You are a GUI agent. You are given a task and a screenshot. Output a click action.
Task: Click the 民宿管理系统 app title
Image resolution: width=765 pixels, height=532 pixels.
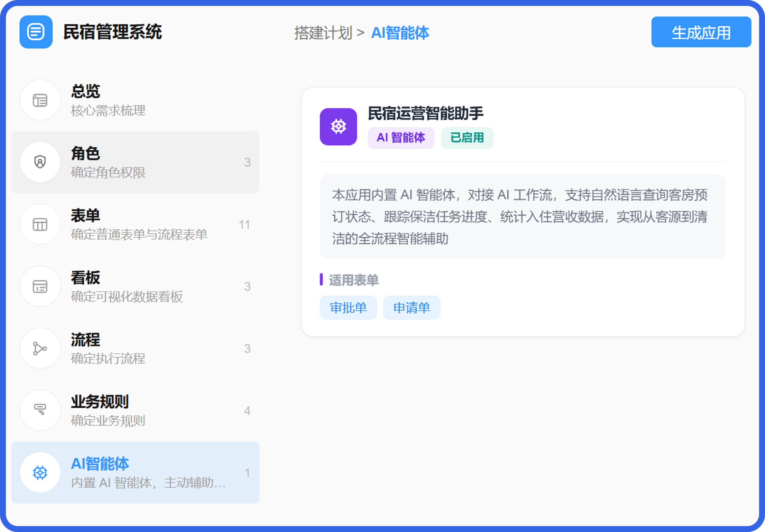click(x=113, y=32)
